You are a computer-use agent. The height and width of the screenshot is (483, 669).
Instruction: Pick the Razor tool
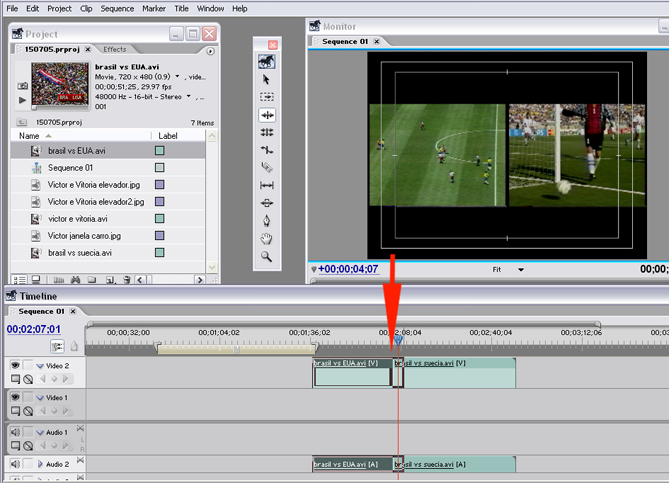click(267, 167)
